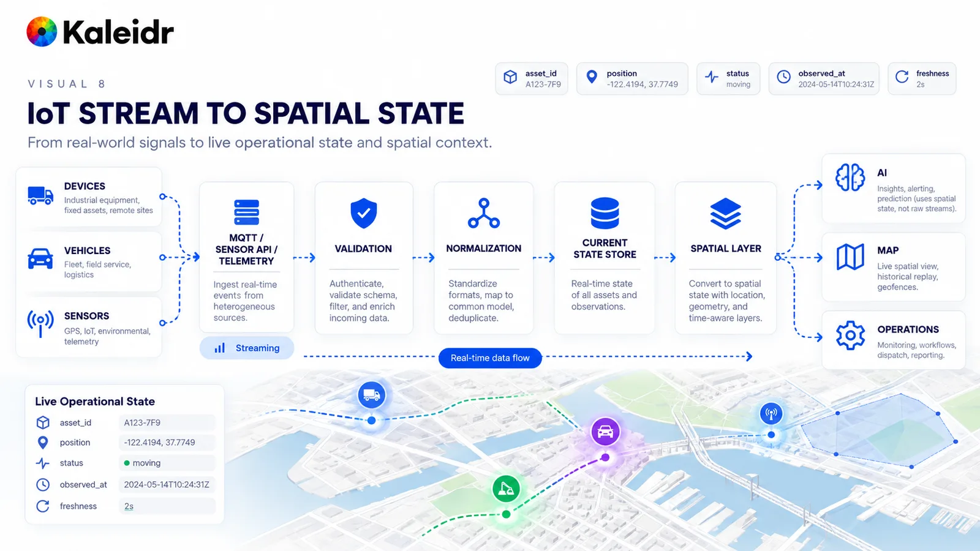Click the cube icon in the Live Operational State asset_id row

[x=43, y=422]
